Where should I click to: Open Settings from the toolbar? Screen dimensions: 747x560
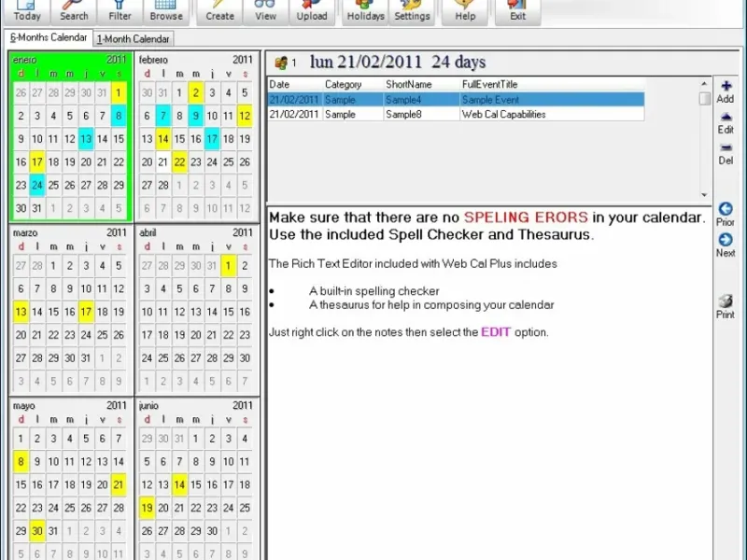[412, 11]
